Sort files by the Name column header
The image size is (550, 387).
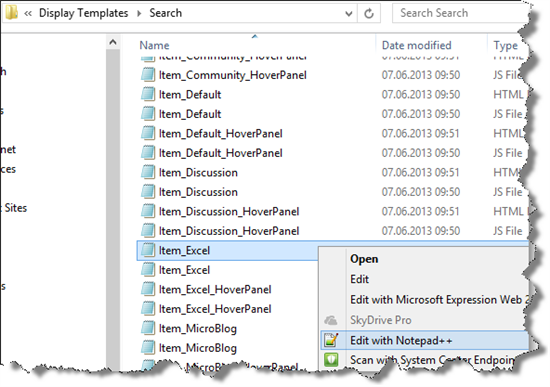pyautogui.click(x=154, y=45)
